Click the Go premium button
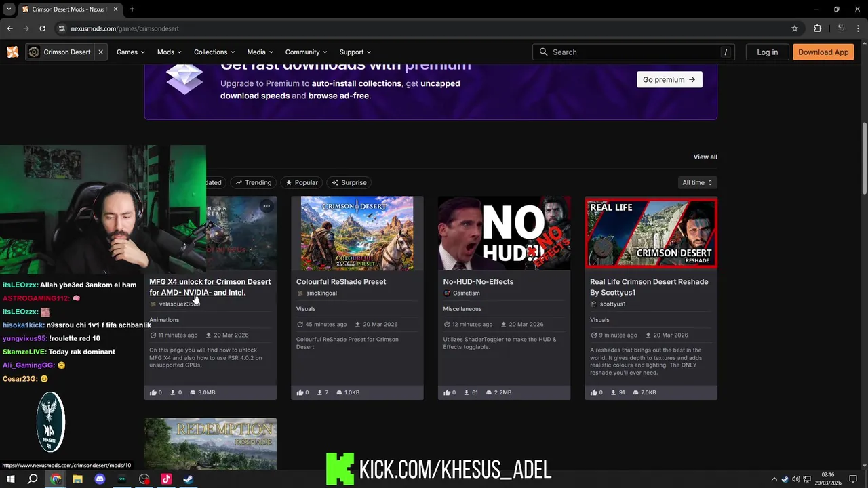 click(x=669, y=79)
